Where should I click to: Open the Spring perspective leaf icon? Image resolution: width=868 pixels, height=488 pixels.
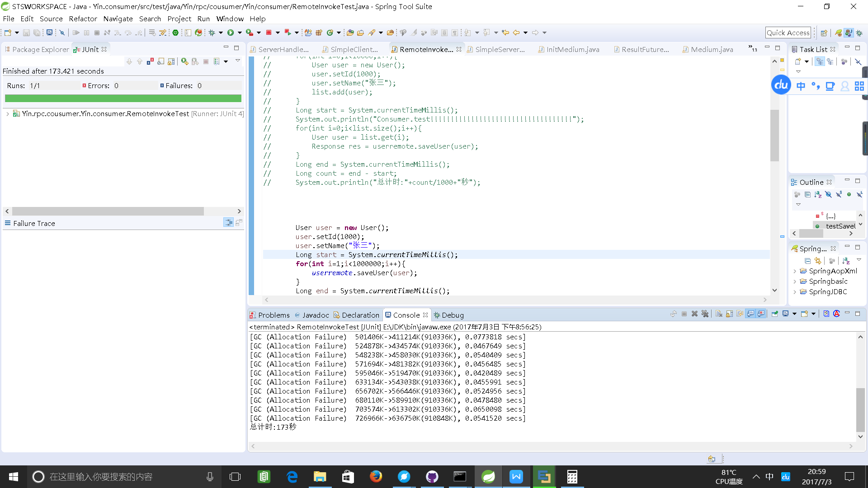point(839,33)
